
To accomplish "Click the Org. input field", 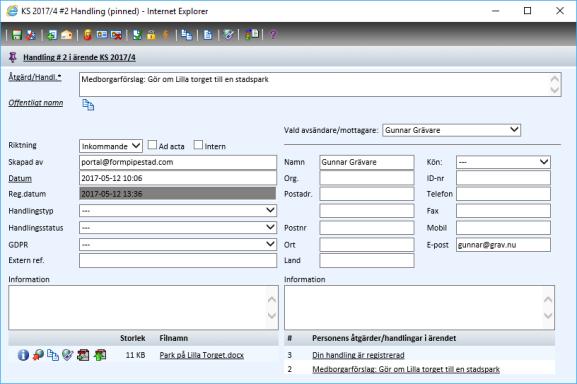I will click(x=367, y=178).
